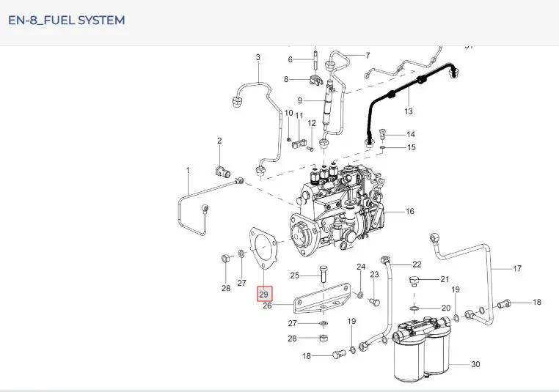Click part number 1 label for the pipe

[189, 171]
